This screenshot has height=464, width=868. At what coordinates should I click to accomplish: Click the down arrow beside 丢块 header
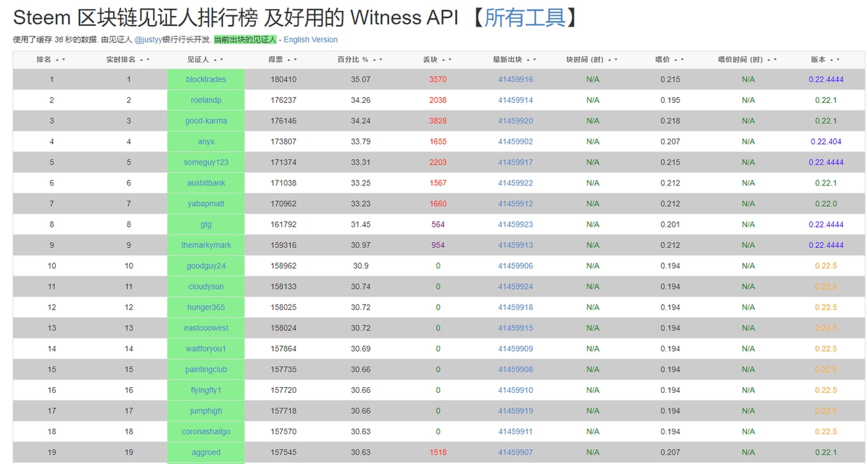coord(449,60)
